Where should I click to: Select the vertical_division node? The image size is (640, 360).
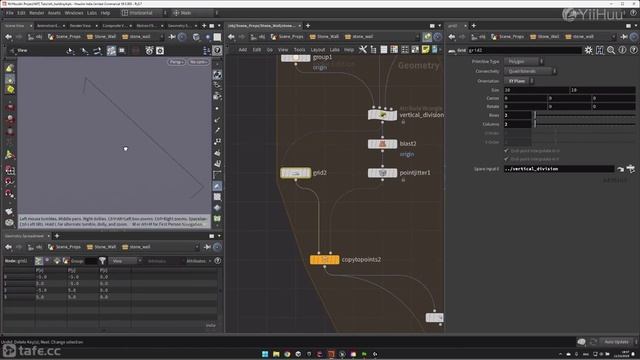point(382,115)
